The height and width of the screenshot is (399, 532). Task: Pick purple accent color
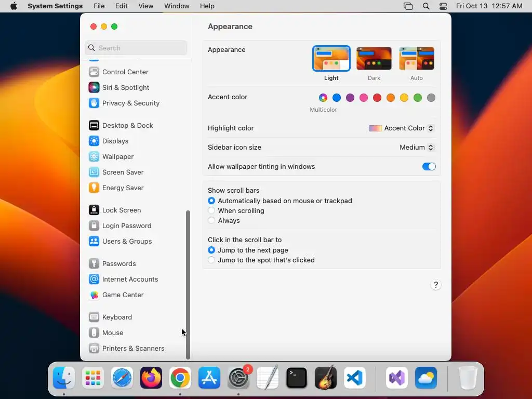pyautogui.click(x=350, y=98)
